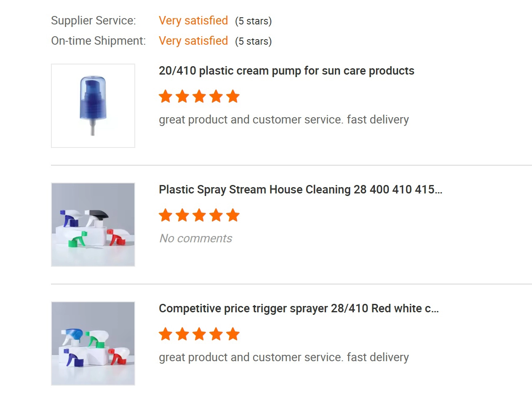The width and height of the screenshot is (532, 397).
Task: Open the red white trigger sprayer image
Action: click(93, 343)
